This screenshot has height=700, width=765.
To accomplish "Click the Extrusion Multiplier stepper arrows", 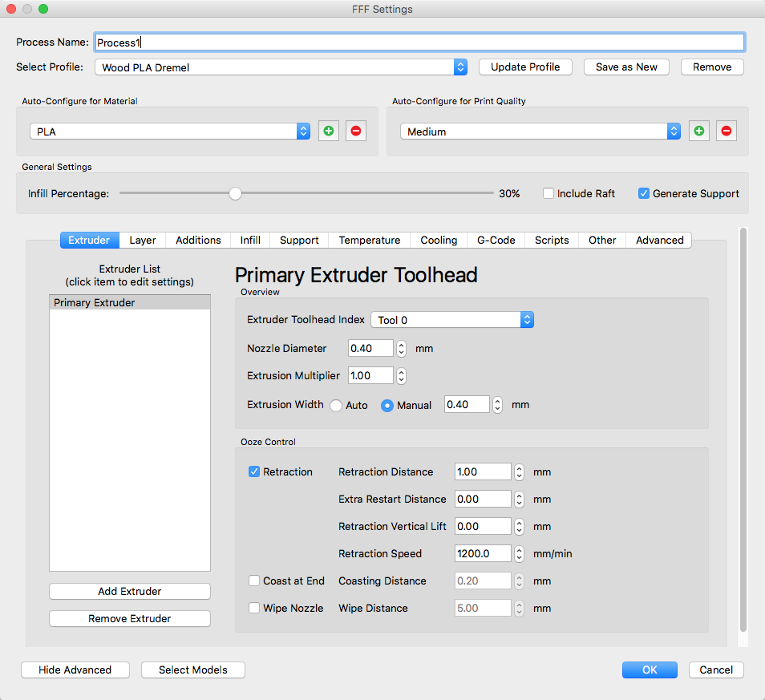I will coord(401,375).
